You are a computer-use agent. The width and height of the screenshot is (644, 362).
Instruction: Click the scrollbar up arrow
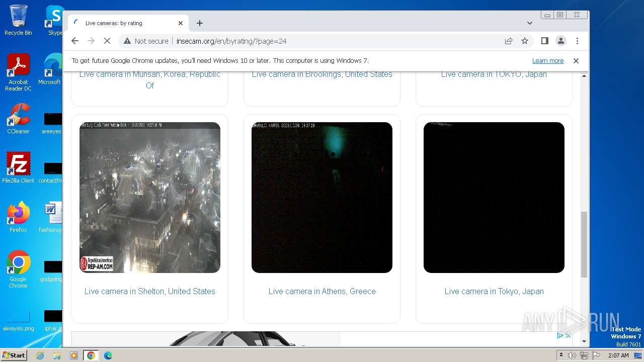click(584, 76)
